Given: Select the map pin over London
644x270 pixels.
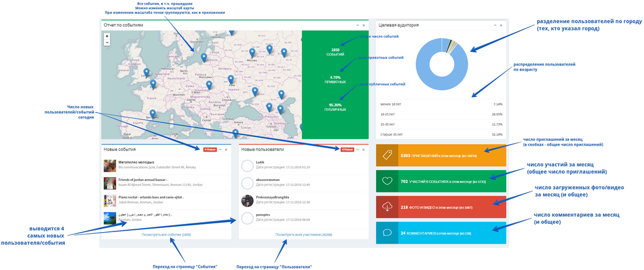Looking at the screenshot, I should click(x=147, y=73).
